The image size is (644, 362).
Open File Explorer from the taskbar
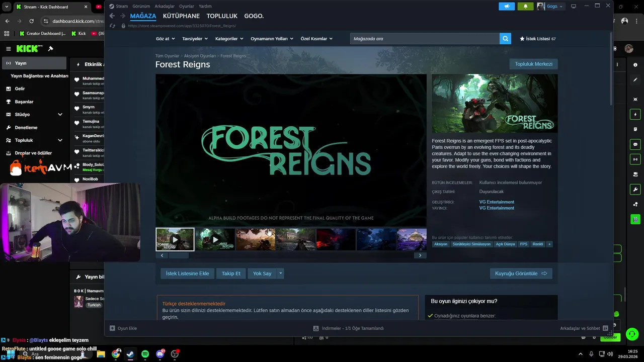[101, 354]
